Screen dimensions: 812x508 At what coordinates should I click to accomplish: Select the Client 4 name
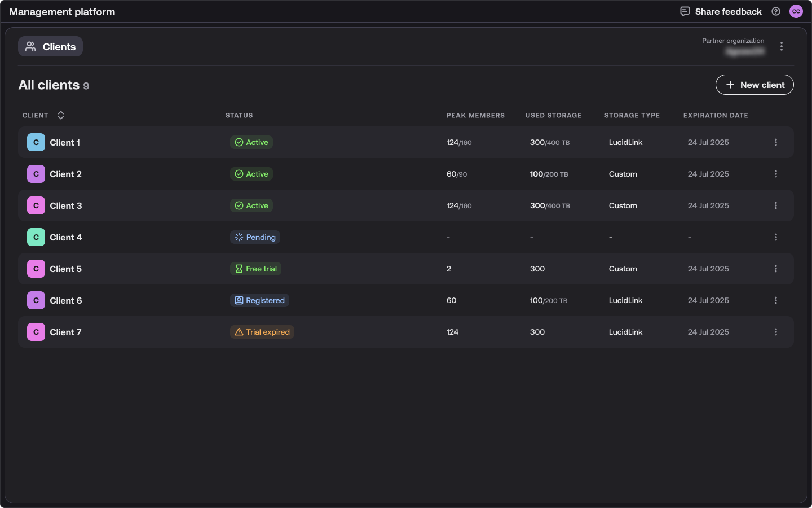tap(66, 237)
